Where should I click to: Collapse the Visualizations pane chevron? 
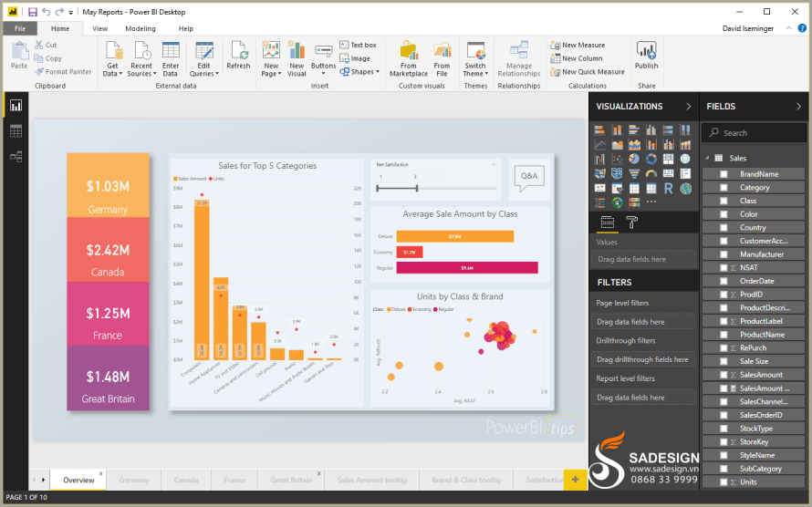(x=688, y=107)
